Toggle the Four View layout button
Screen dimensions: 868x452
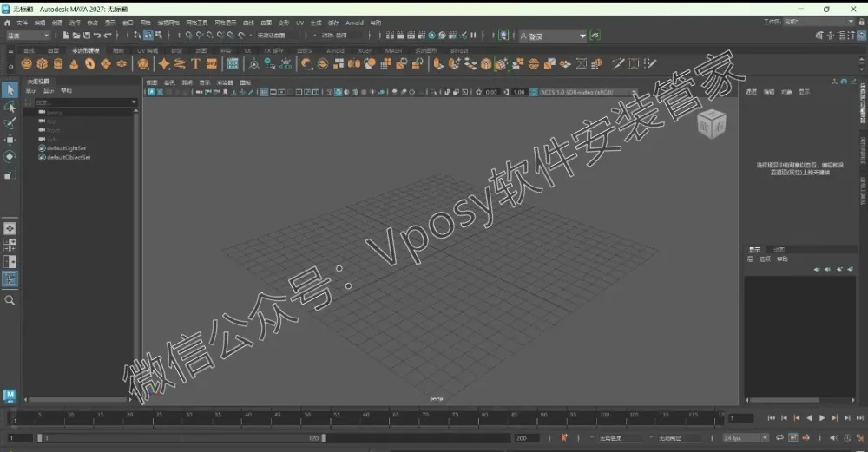click(x=10, y=245)
